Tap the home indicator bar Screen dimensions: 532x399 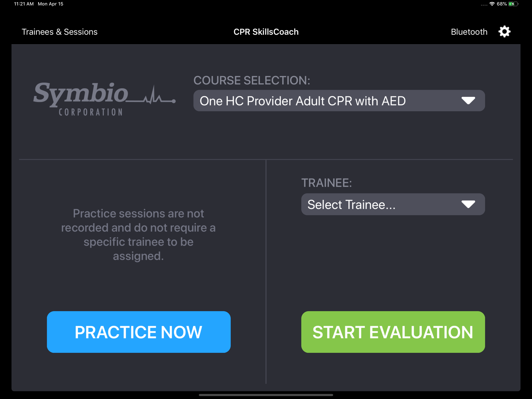[266, 395]
